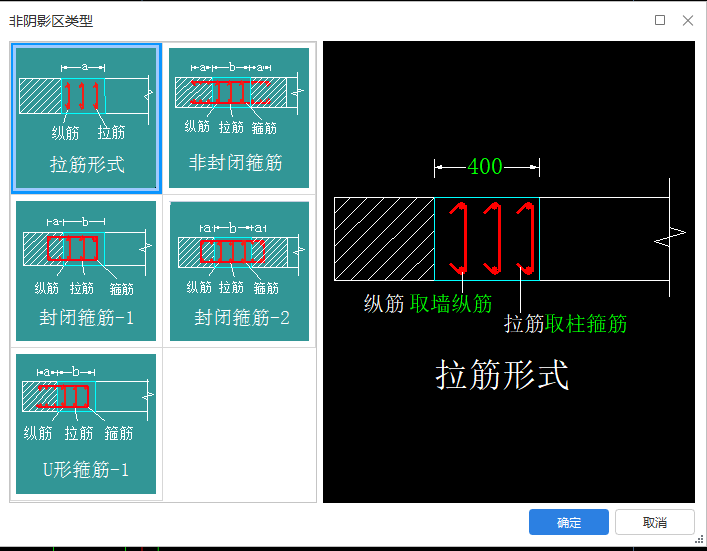
Task: Click the 拉筋形式 title in preview
Action: coord(501,375)
